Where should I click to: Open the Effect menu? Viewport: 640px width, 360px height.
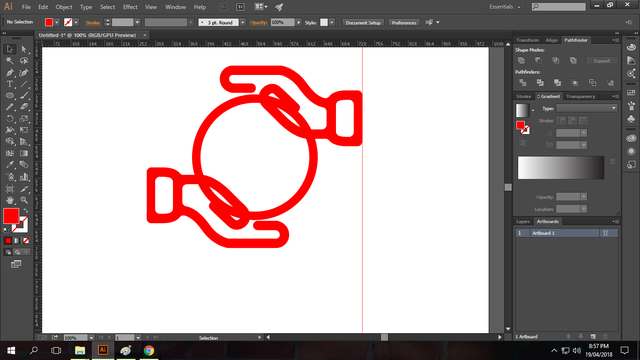pos(130,7)
